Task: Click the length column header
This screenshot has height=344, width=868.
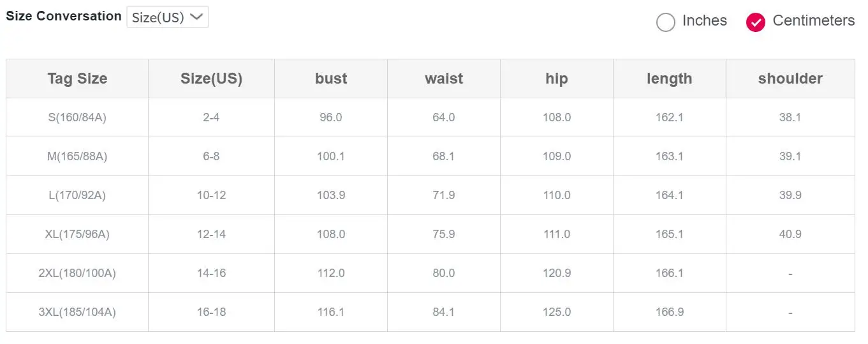Action: coord(670,79)
